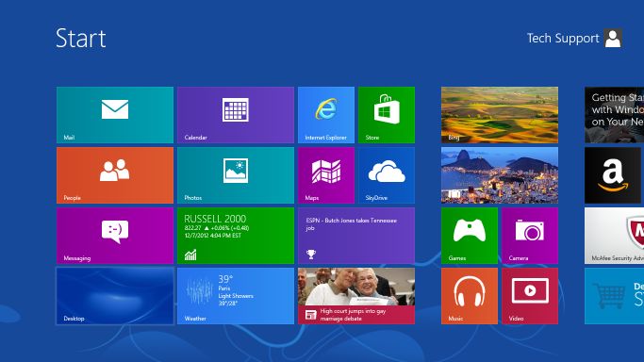The height and width of the screenshot is (362, 644).
Task: Launch the Xbox Games tile
Action: [x=470, y=236]
